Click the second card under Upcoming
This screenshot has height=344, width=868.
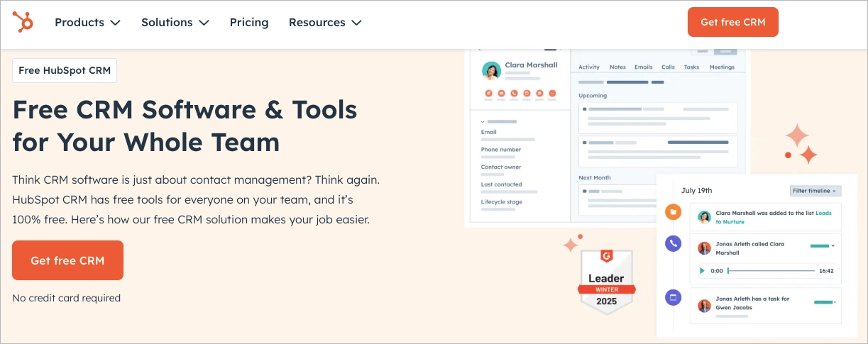click(x=658, y=151)
